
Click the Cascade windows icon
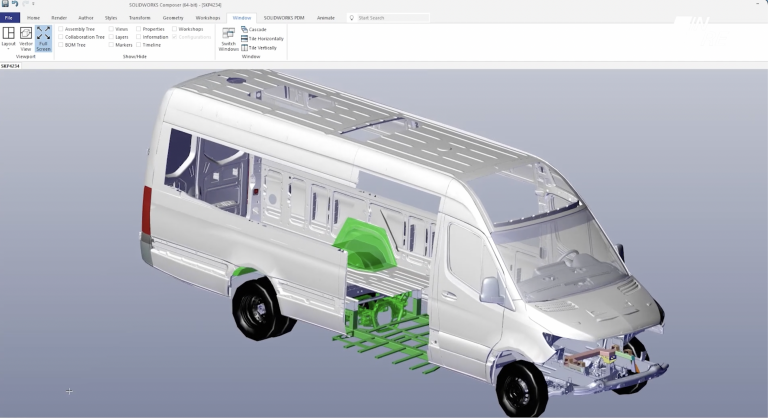point(244,29)
